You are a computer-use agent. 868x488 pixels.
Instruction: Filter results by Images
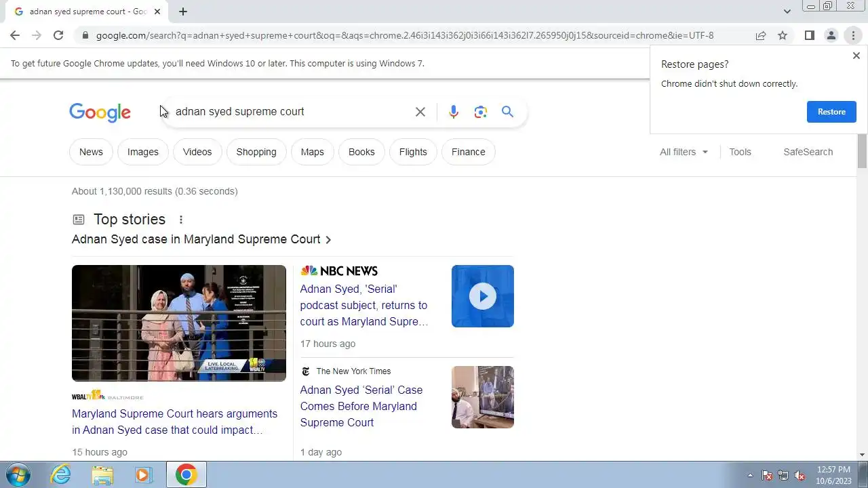143,152
